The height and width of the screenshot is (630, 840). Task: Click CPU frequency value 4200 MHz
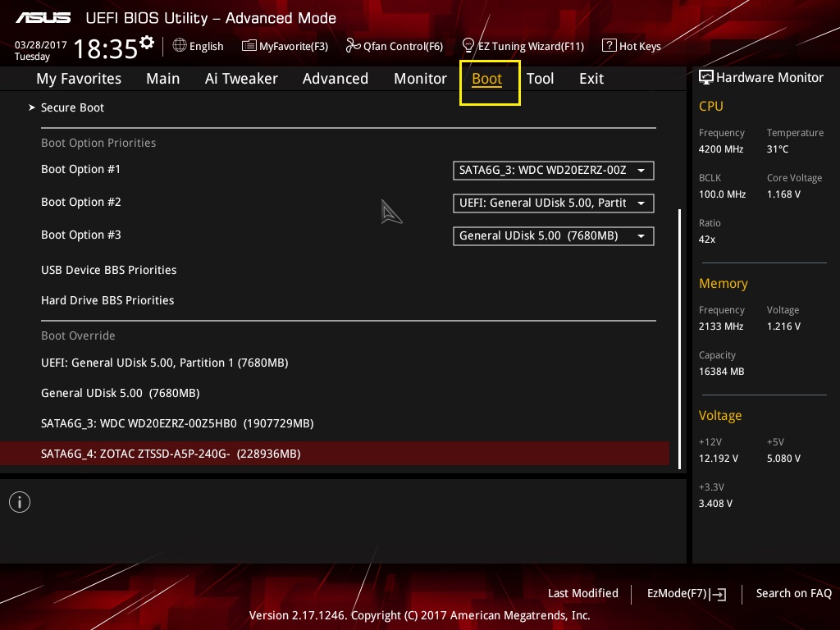[x=721, y=149]
